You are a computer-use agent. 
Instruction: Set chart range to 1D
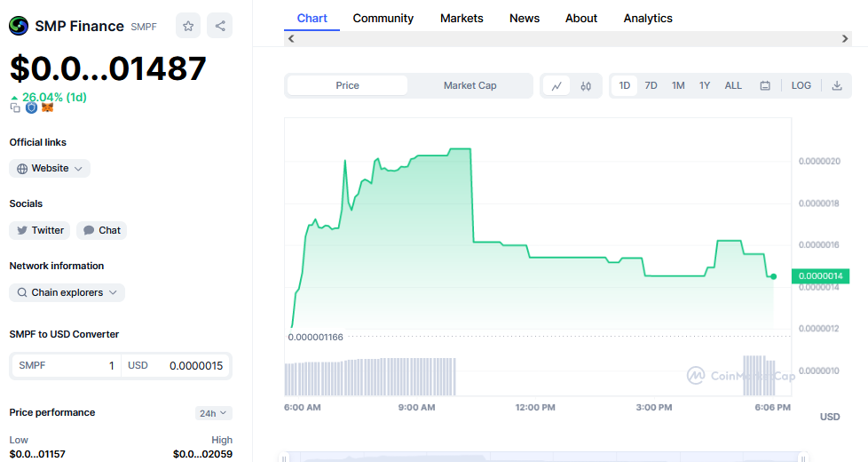(x=625, y=85)
